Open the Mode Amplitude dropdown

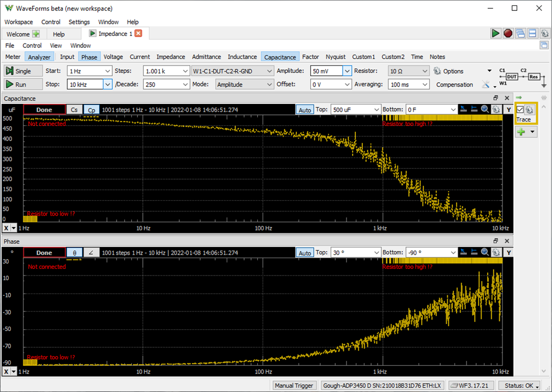click(x=244, y=84)
